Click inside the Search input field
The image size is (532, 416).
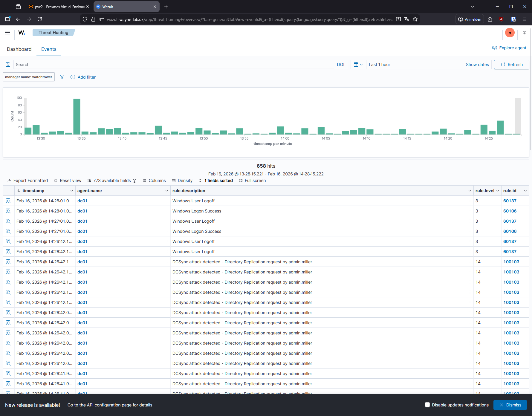[120, 65]
